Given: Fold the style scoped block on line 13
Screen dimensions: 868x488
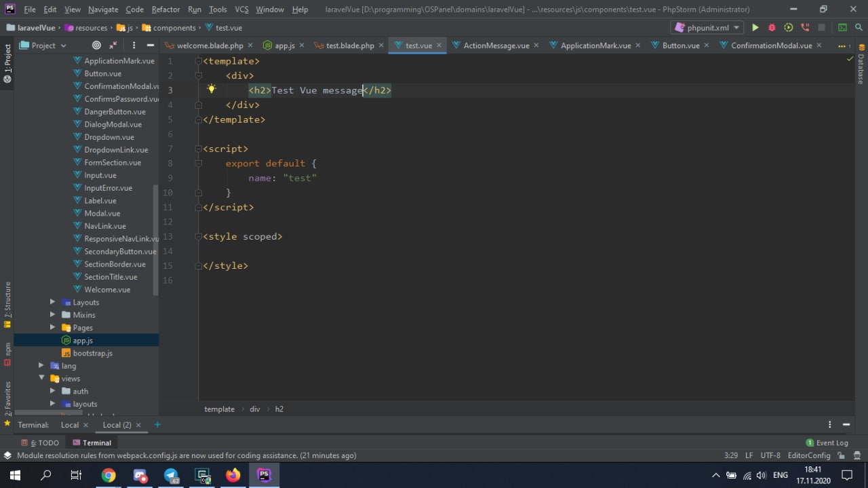Looking at the screenshot, I should pyautogui.click(x=199, y=236).
